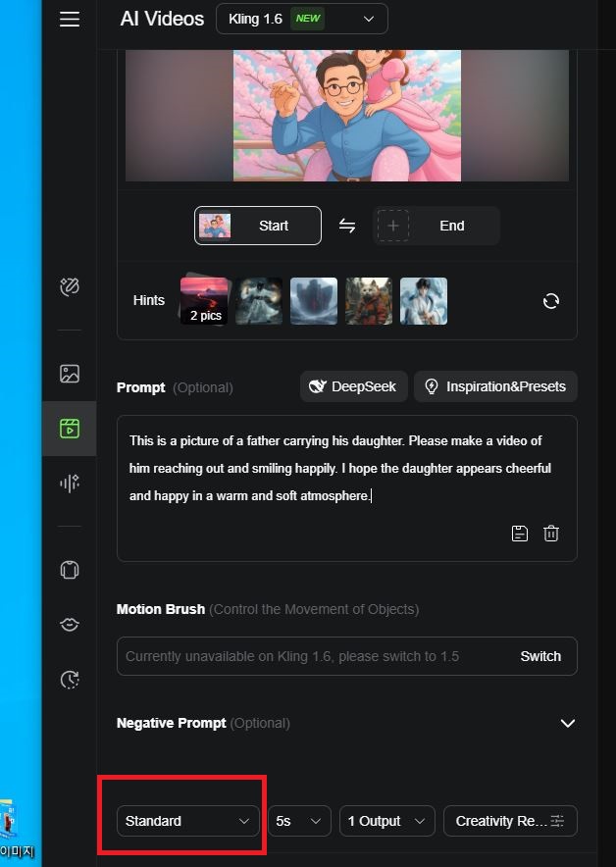Open the desktop icon labeled 이미지

[16, 828]
